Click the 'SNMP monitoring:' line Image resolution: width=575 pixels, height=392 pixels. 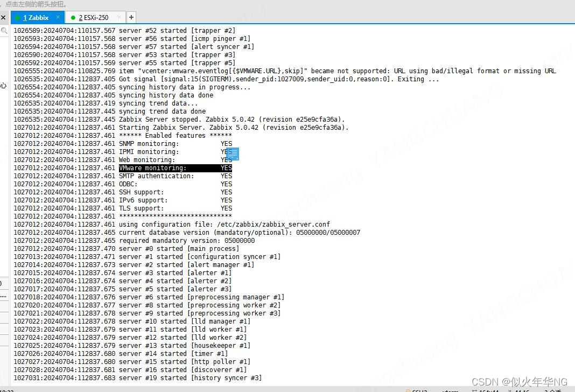coord(123,144)
